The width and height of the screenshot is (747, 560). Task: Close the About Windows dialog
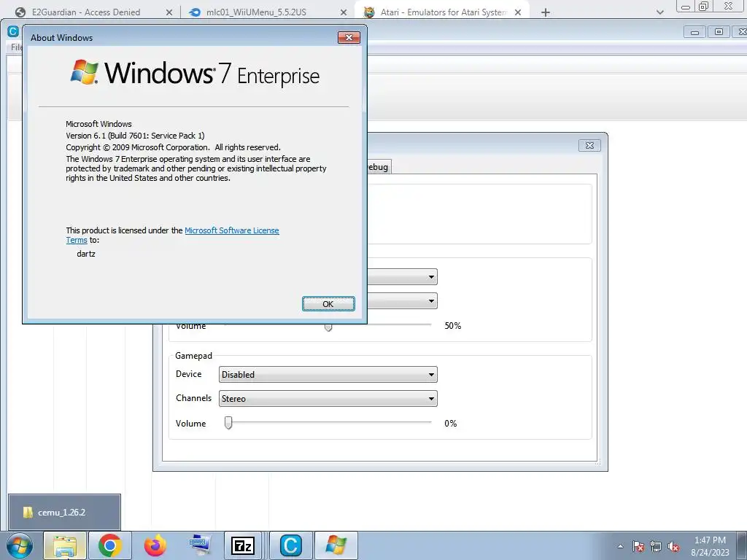pyautogui.click(x=349, y=38)
